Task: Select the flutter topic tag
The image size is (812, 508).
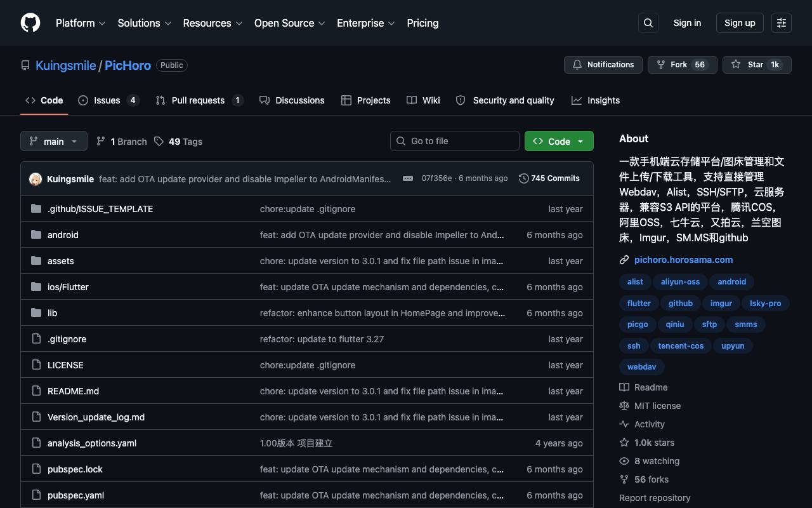Action: tap(639, 304)
